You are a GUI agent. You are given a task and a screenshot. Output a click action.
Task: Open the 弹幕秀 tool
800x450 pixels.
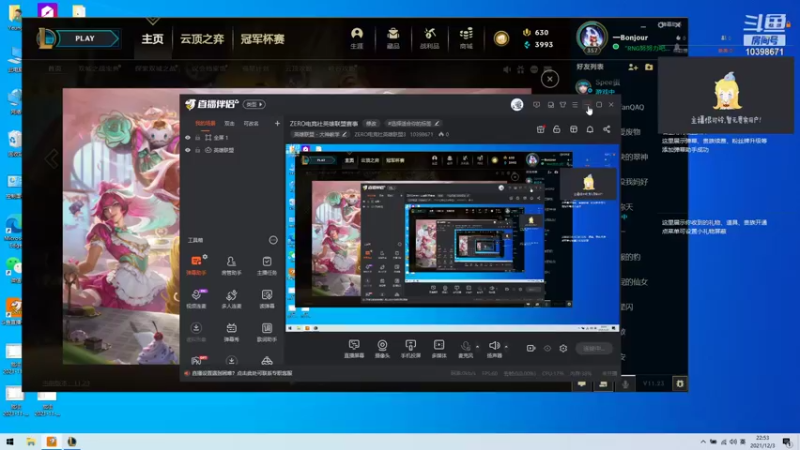231,332
